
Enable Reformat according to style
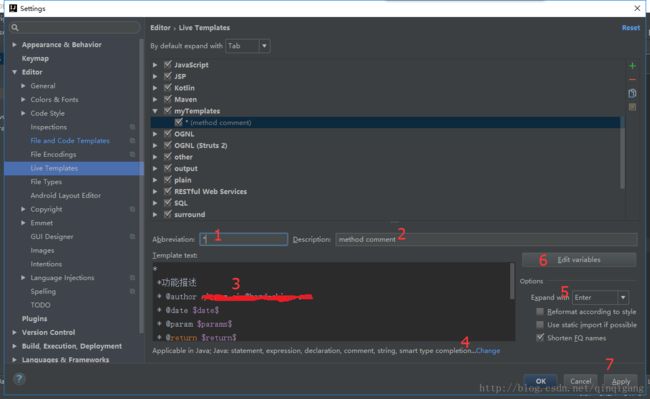point(540,311)
